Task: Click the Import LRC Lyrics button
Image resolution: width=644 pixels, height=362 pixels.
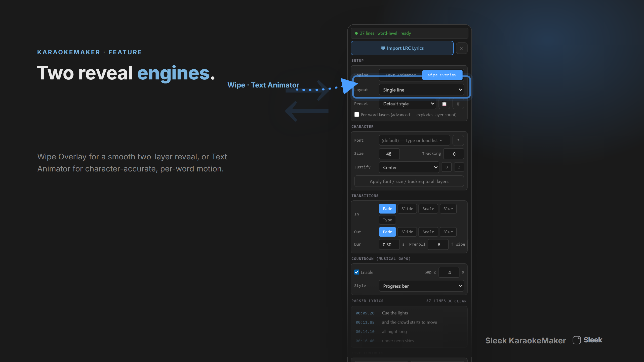Action: pos(402,48)
